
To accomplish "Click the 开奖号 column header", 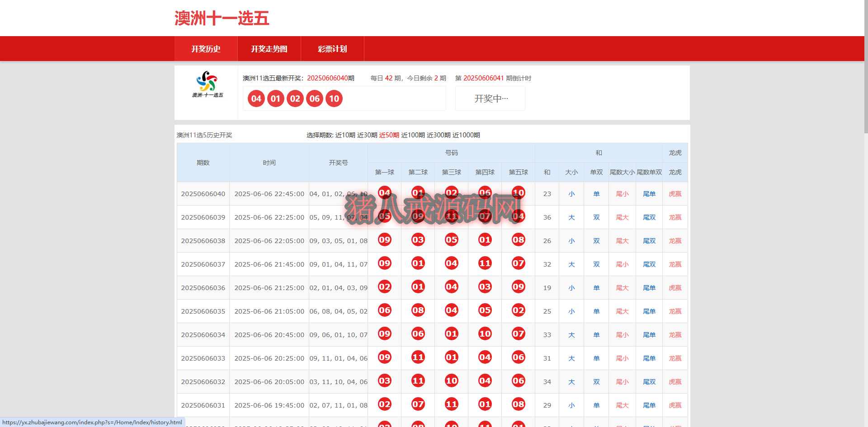I will pyautogui.click(x=338, y=163).
